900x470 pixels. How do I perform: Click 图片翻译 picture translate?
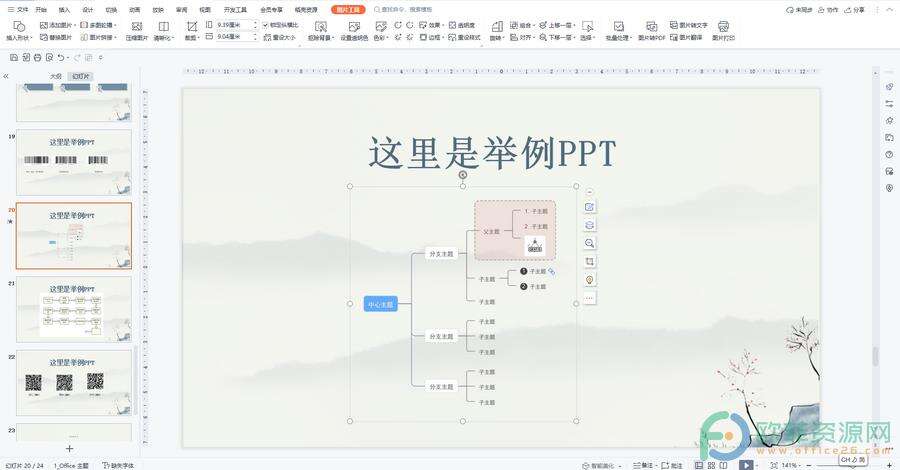click(x=686, y=37)
